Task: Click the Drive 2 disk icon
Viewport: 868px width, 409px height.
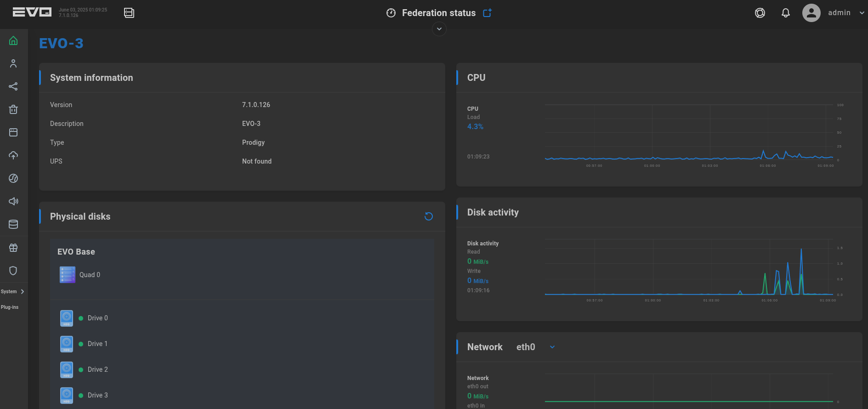Action: pos(67,369)
